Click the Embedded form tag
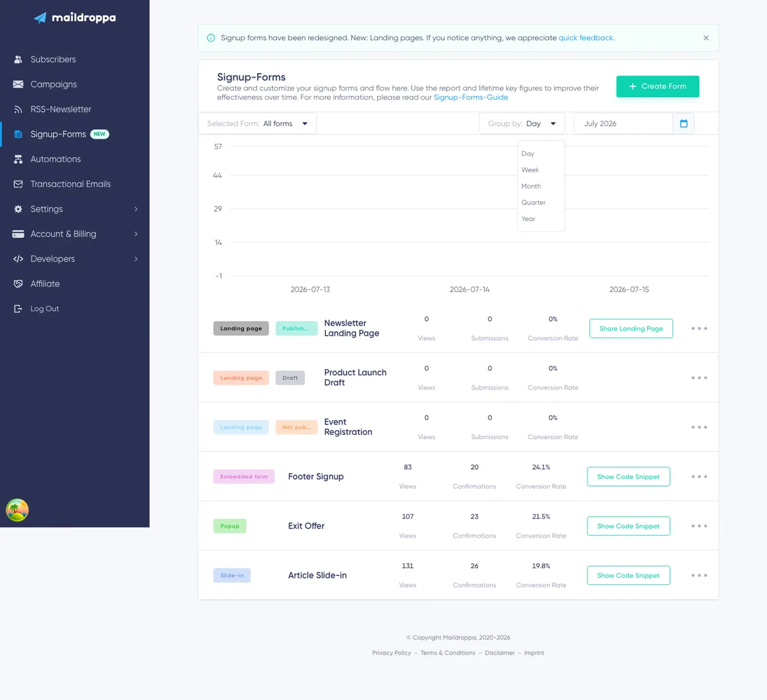767x700 pixels. (x=244, y=476)
